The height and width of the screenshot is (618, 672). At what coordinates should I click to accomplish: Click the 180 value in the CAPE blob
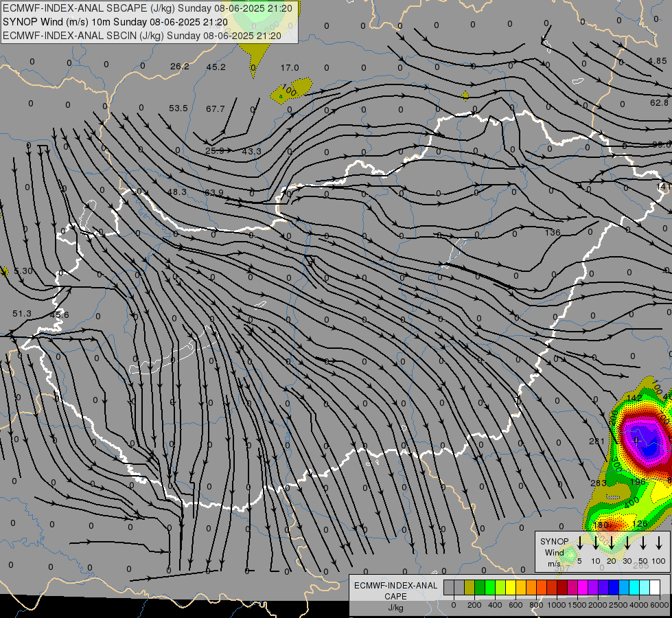point(601,525)
